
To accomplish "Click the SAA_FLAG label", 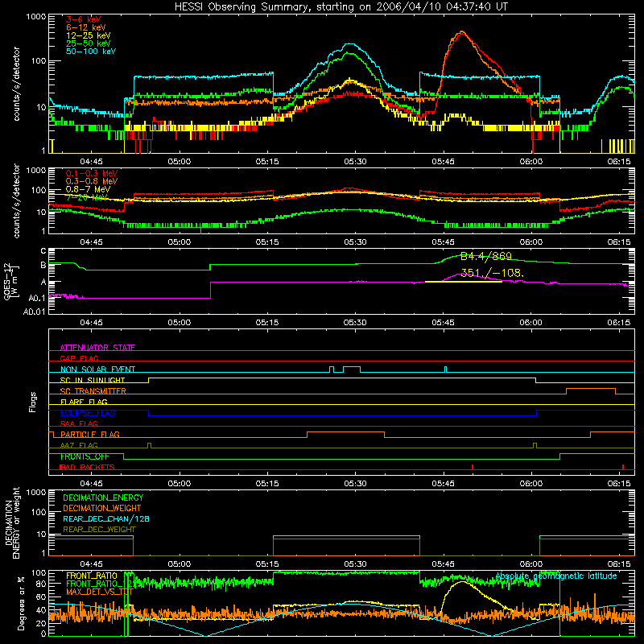I will [x=79, y=423].
